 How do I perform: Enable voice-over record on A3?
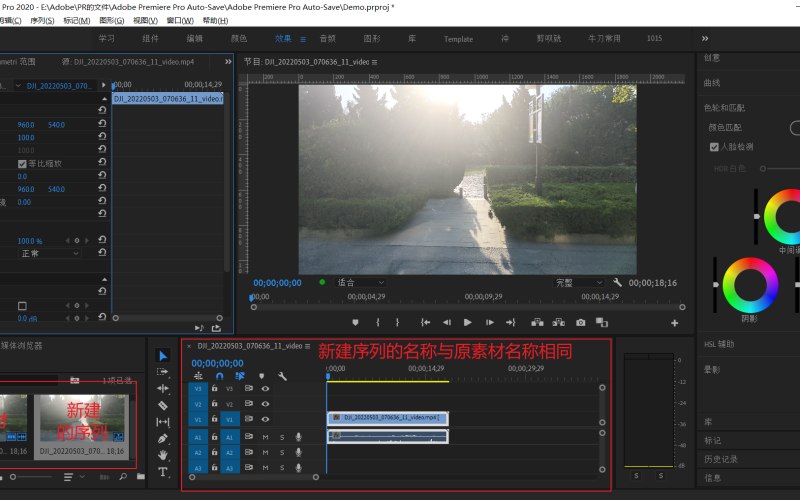pos(298,467)
